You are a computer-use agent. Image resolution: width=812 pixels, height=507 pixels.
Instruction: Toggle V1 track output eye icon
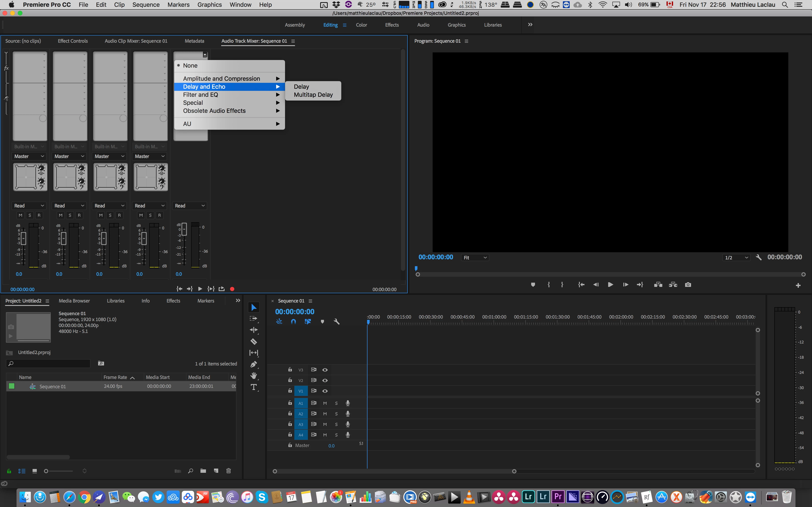click(x=325, y=391)
